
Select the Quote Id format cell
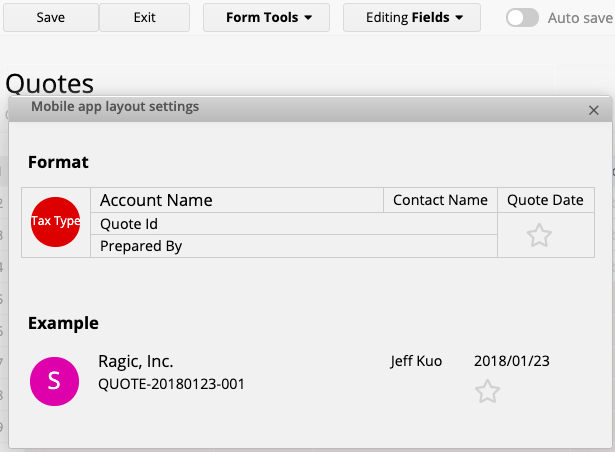tap(294, 224)
